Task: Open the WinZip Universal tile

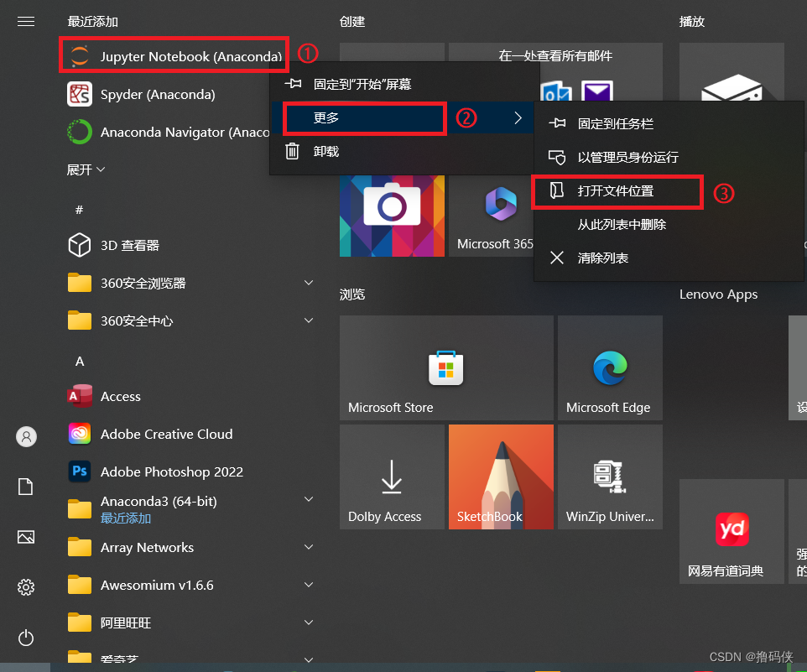Action: (x=610, y=477)
